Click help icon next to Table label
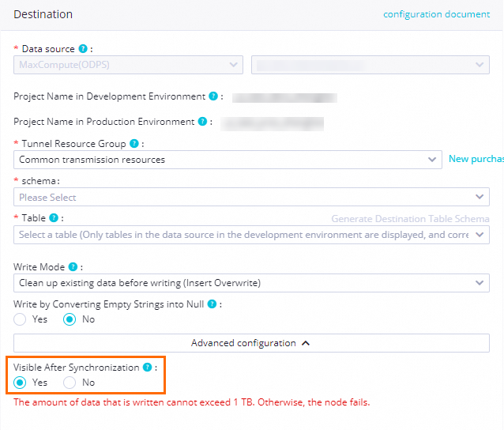Viewport: 504px width, 430px height. click(x=53, y=217)
